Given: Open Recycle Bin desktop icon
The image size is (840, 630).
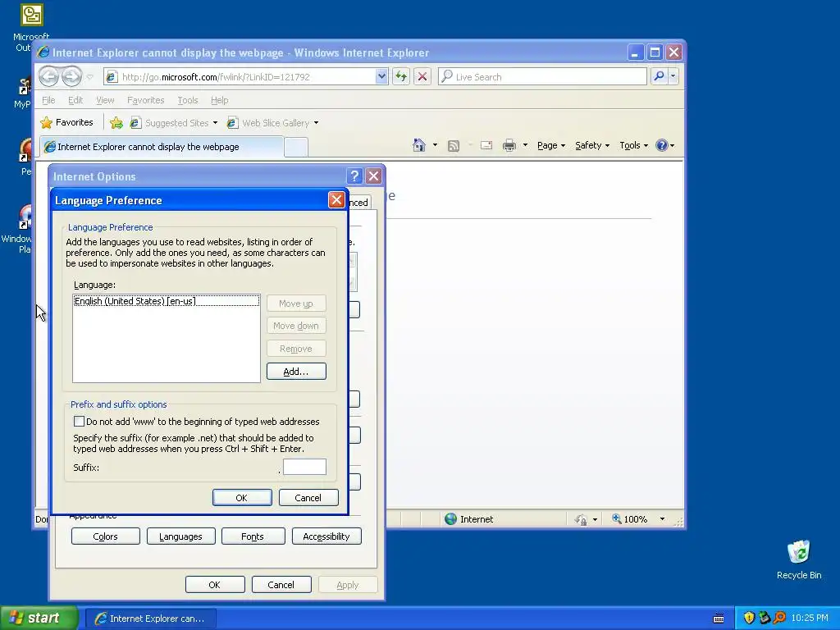Looking at the screenshot, I should tap(799, 559).
